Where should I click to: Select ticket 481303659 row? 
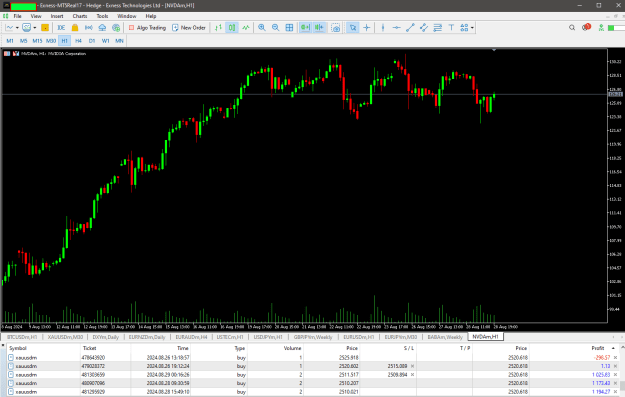(312, 375)
